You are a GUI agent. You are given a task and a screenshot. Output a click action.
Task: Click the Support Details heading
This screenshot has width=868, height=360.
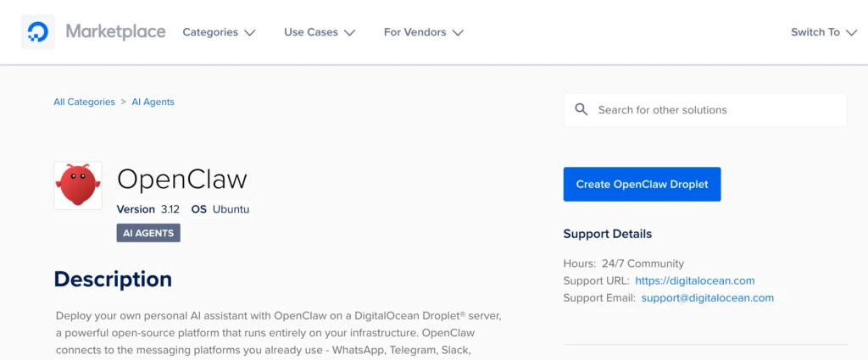pyautogui.click(x=607, y=234)
